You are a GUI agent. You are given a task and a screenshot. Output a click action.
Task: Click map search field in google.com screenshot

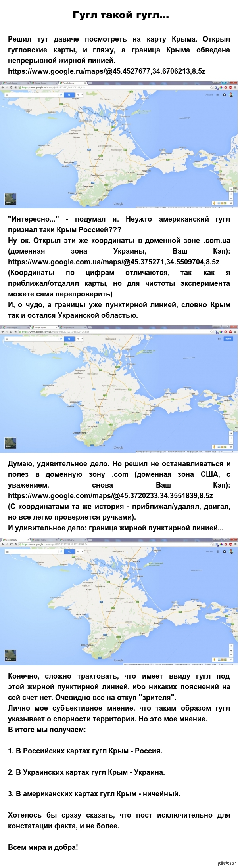pos(34,551)
